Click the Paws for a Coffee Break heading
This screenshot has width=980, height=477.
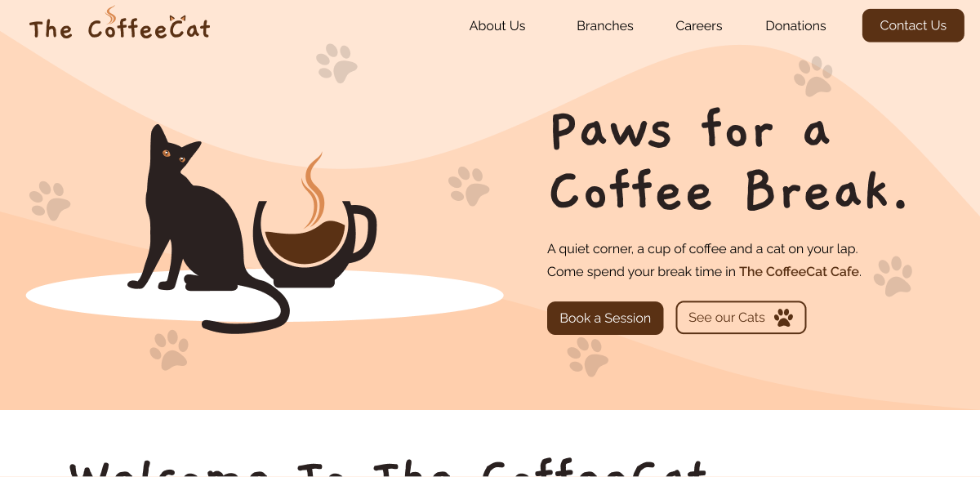[x=728, y=161]
